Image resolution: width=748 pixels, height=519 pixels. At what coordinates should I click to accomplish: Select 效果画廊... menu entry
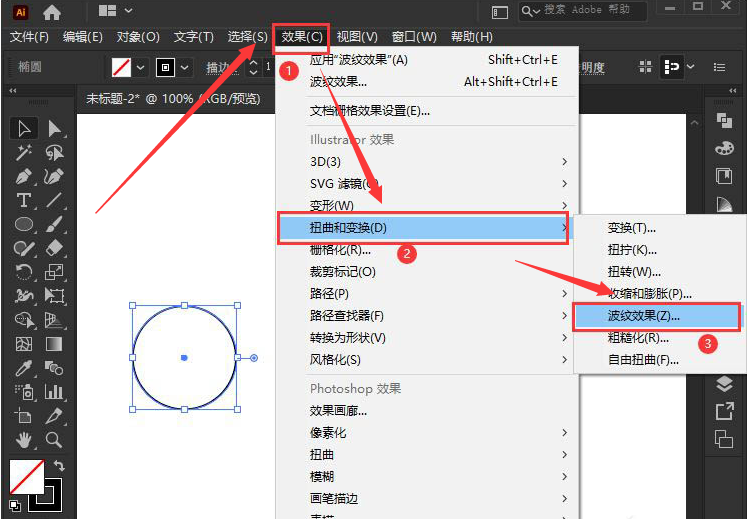pyautogui.click(x=338, y=411)
